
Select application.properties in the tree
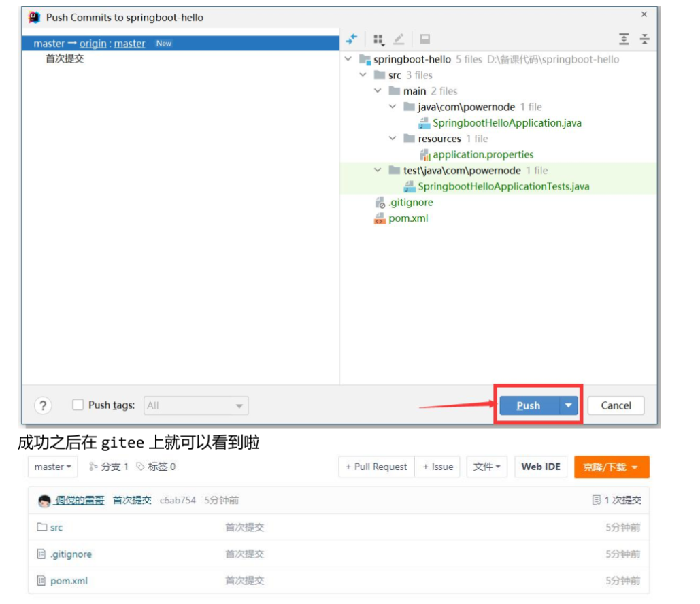[483, 154]
